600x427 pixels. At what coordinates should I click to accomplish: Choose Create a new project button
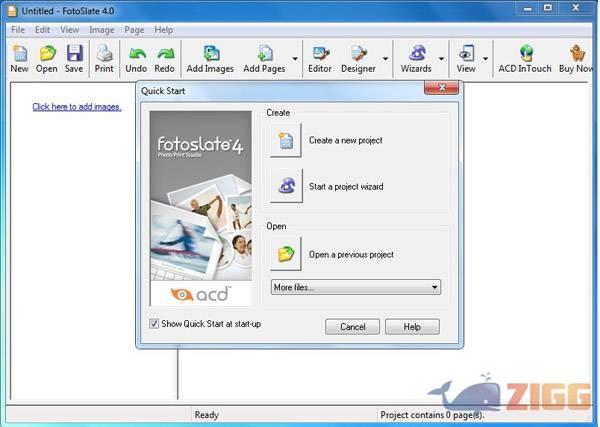pos(286,141)
